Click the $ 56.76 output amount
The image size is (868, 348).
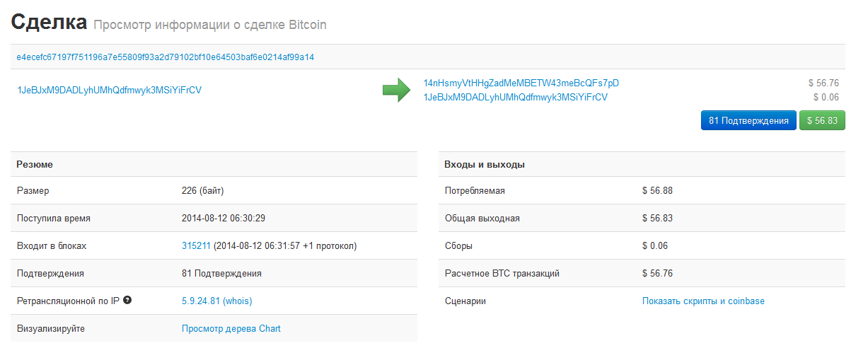coord(823,83)
